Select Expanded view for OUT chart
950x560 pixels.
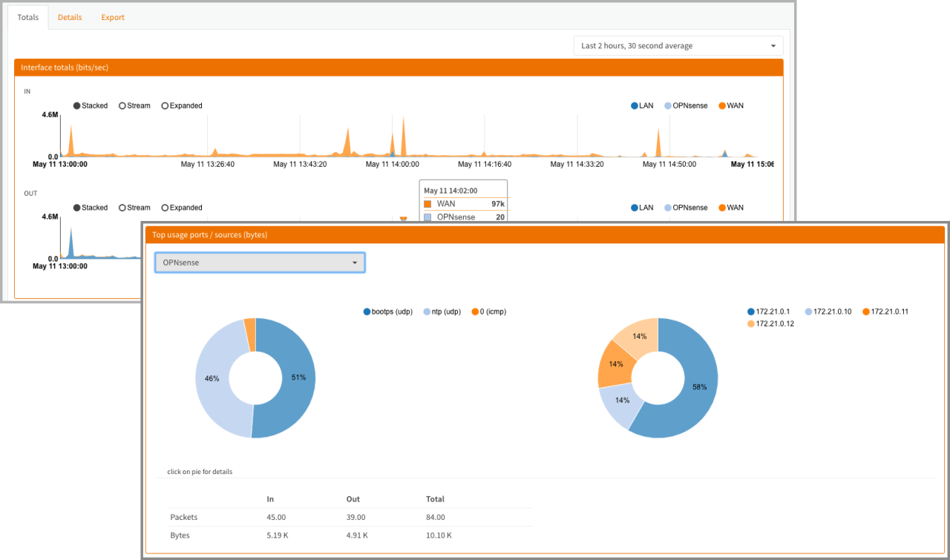[181, 208]
